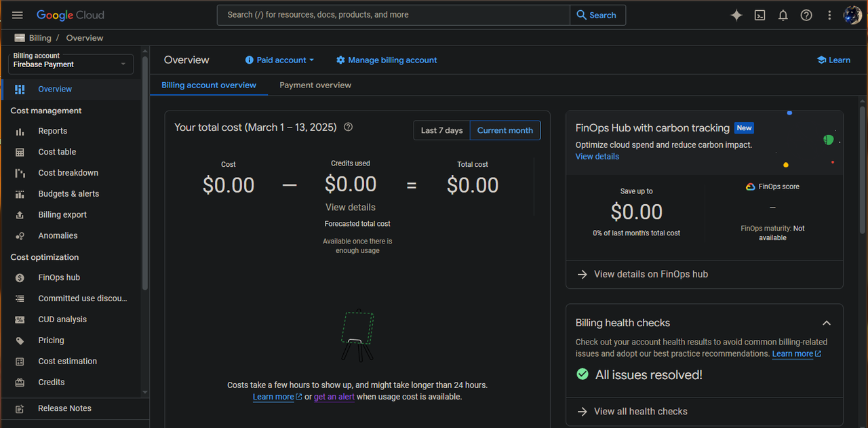
Task: Expand the Paid account dropdown
Action: 279,60
